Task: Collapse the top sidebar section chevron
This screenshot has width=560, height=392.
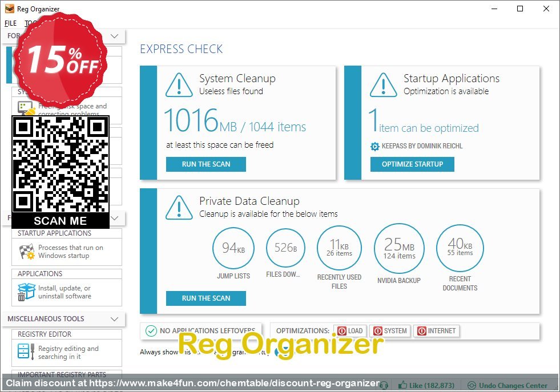Action: coord(115,36)
